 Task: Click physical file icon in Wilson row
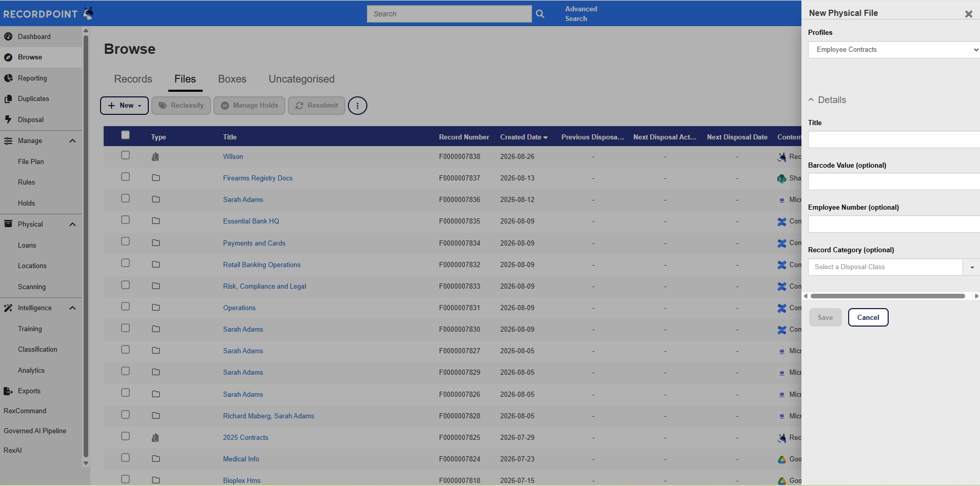(x=155, y=156)
